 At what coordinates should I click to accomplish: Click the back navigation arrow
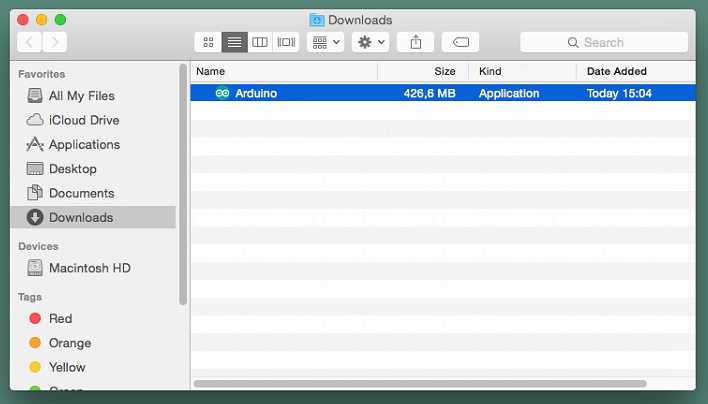30,42
